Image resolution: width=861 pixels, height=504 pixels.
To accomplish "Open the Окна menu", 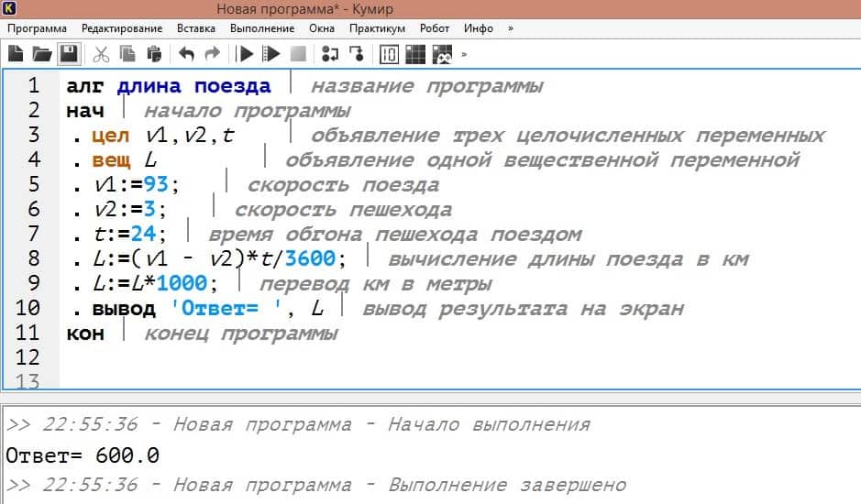I will [322, 28].
